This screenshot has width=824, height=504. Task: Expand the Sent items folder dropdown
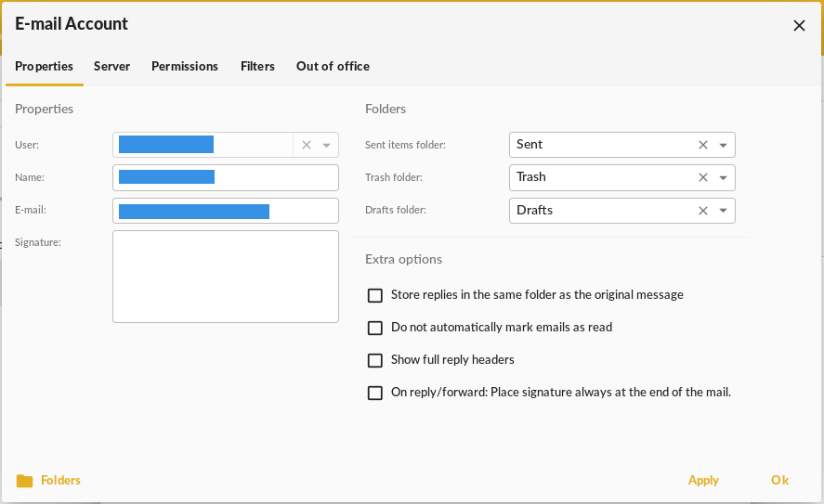(x=723, y=146)
